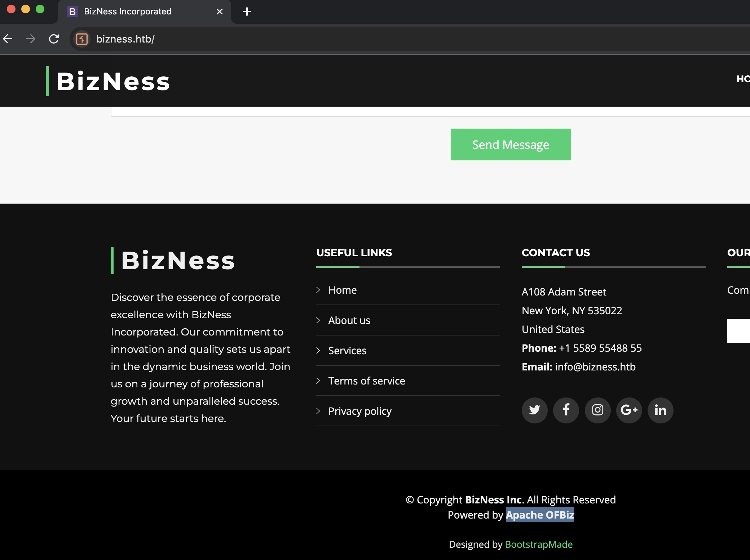Click the Instagram circle icon
The image size is (750, 560).
coord(597,410)
